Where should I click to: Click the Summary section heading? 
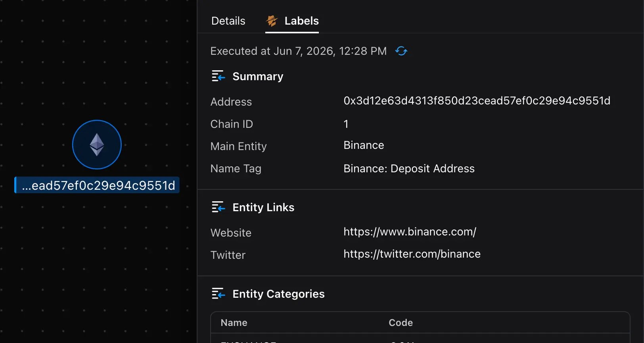click(x=258, y=76)
